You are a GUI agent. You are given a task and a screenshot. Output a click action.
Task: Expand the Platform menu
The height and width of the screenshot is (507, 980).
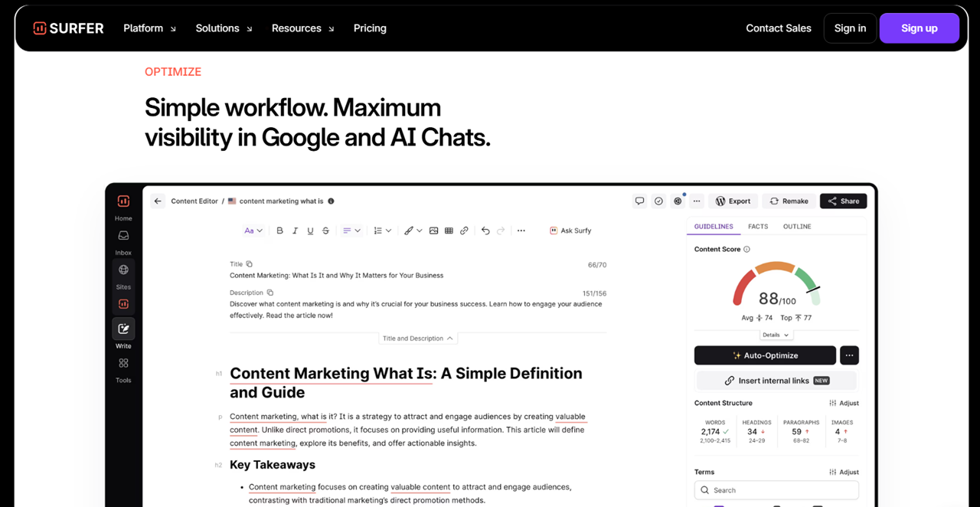pos(149,28)
